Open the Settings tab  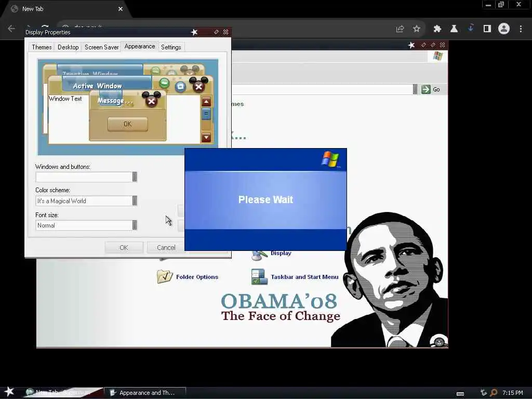(x=171, y=47)
